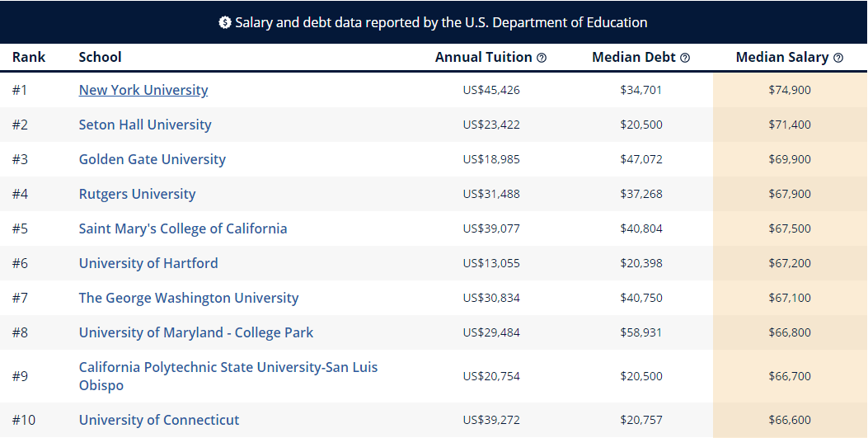Viewport: 868px width, 438px height.
Task: Click tuition value US$39,272
Action: 491,420
